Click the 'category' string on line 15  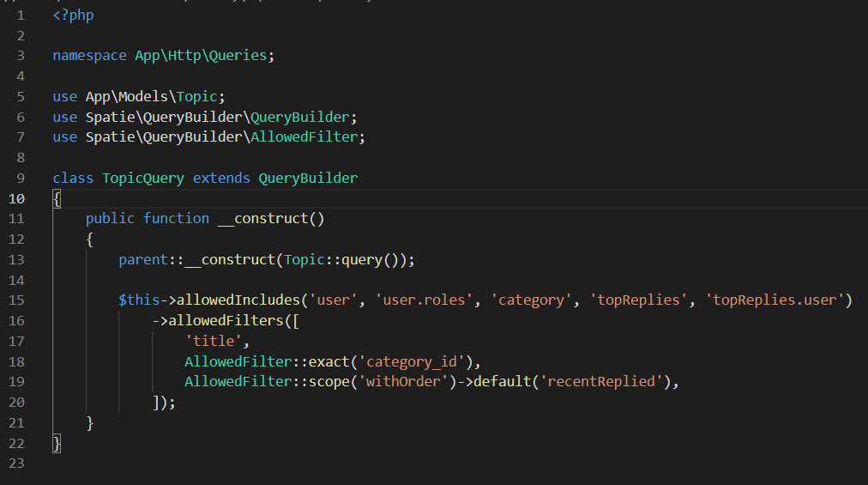tap(532, 300)
